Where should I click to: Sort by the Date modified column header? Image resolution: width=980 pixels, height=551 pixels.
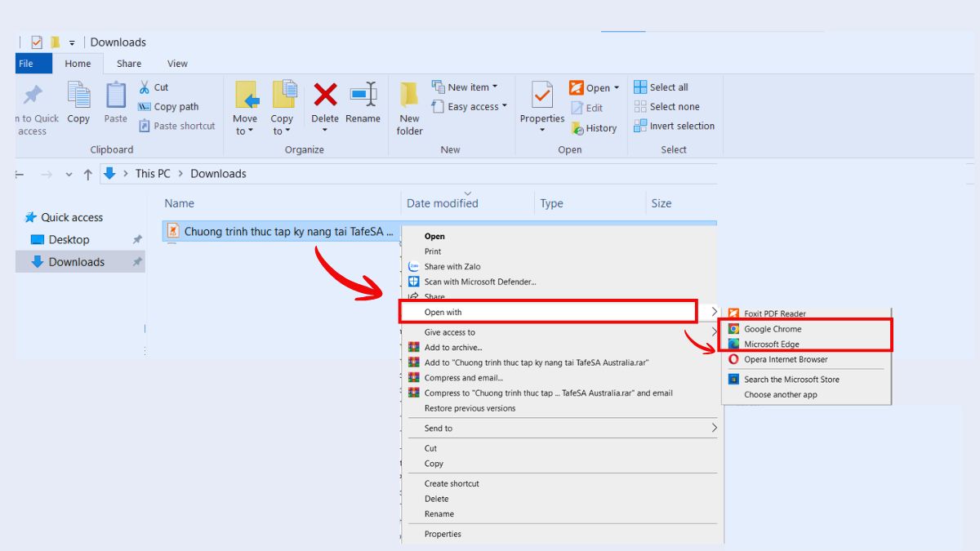pos(442,203)
